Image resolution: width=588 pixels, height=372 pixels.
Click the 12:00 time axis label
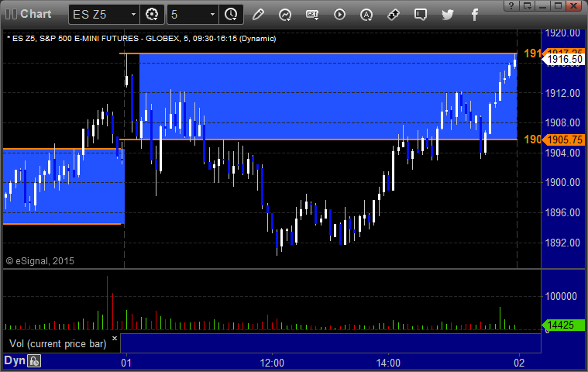[272, 363]
